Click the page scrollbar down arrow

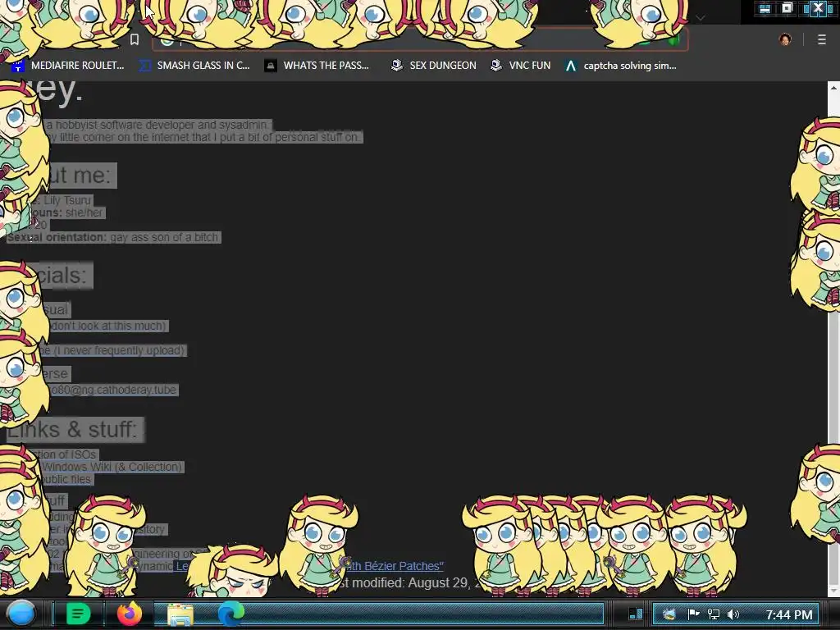[x=833, y=591]
